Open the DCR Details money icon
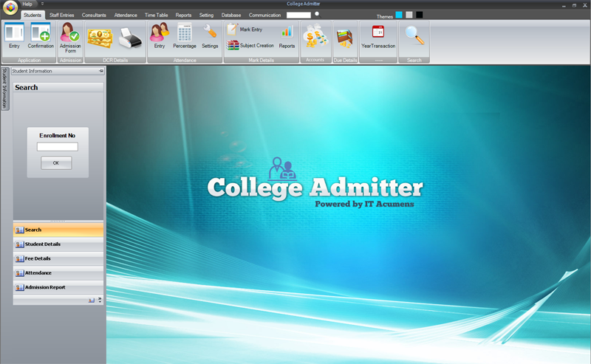This screenshot has height=364, width=591. 100,38
